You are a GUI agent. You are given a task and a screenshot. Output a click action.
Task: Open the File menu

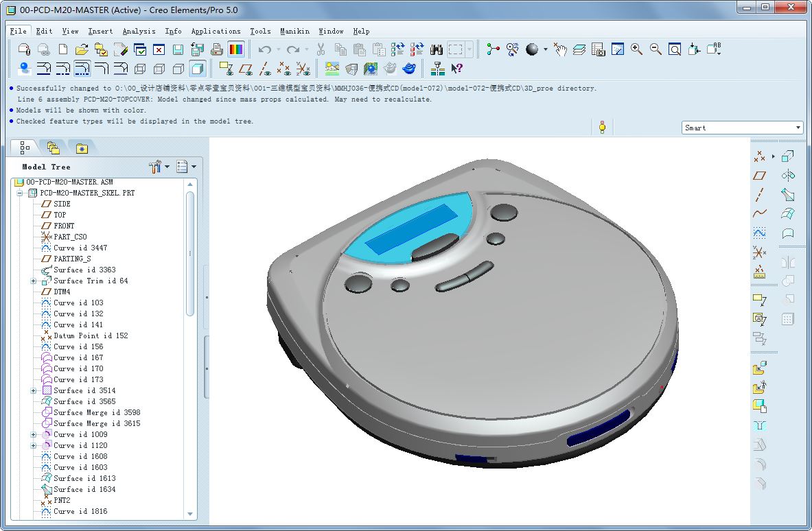point(18,31)
